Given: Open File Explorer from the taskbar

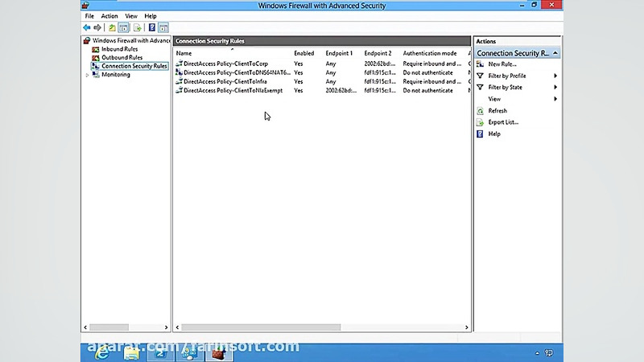Looking at the screenshot, I should tap(131, 352).
